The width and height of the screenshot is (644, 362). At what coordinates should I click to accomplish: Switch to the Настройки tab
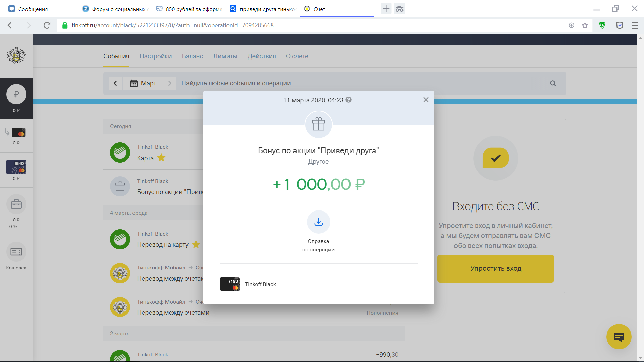click(156, 56)
